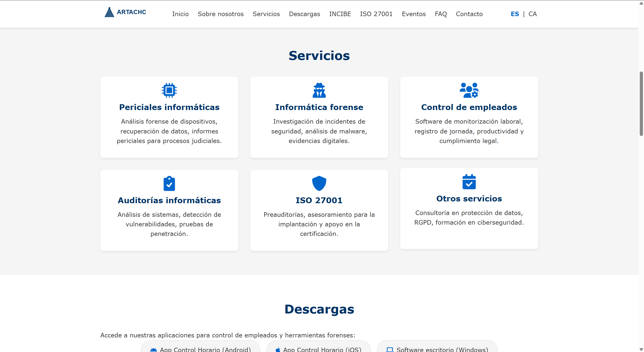Open the INCIBE menu item
This screenshot has height=352, width=644.
[340, 14]
